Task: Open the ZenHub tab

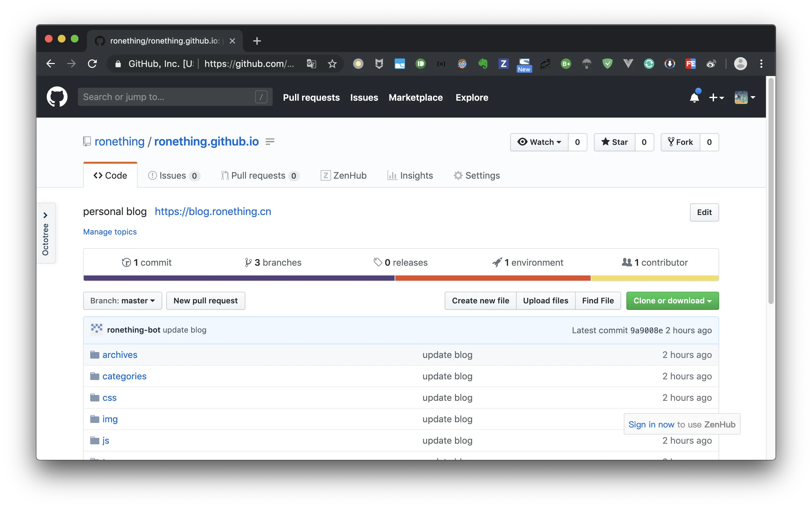Action: 343,175
